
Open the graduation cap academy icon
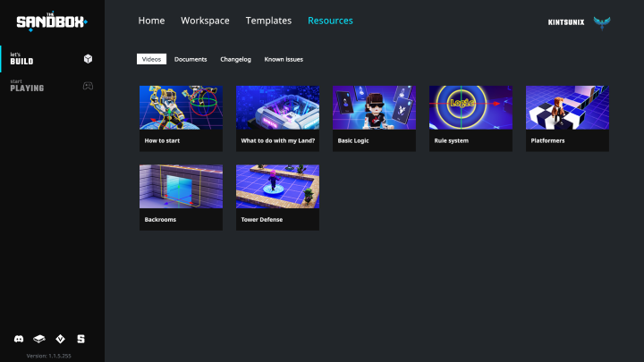39,339
